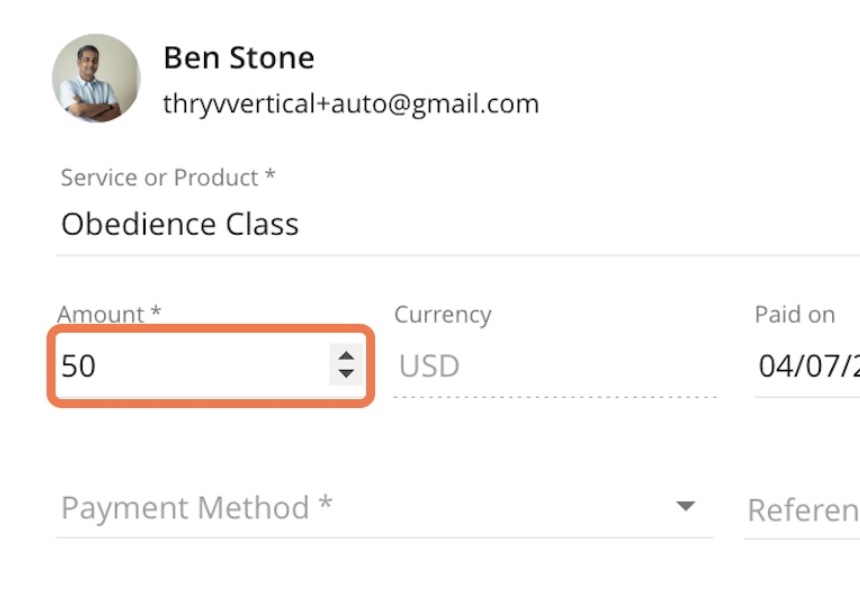Image resolution: width=860 pixels, height=612 pixels.
Task: Click the asterisk after Payment Method
Action: [x=325, y=501]
